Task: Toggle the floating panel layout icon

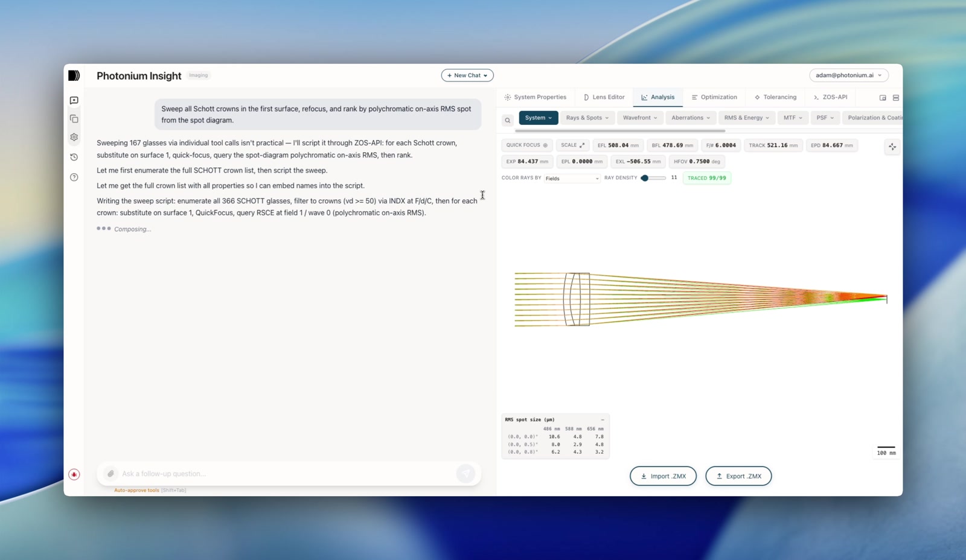Action: 883,98
